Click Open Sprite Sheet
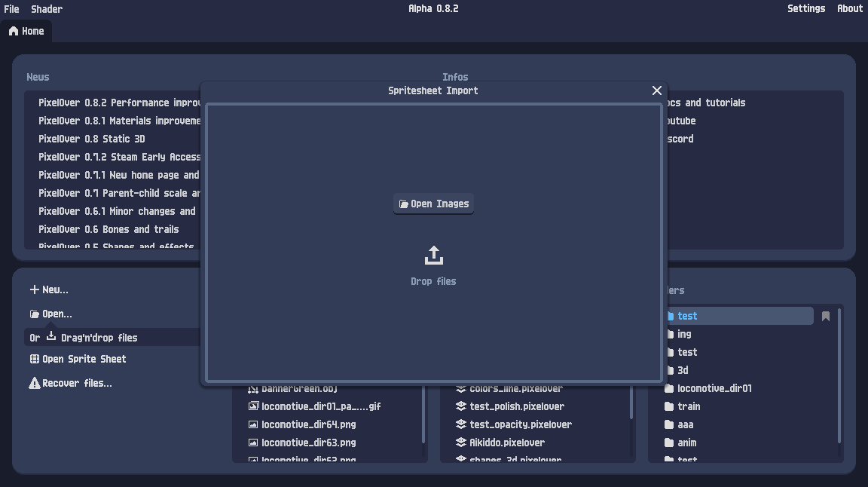The image size is (868, 487). coord(78,359)
